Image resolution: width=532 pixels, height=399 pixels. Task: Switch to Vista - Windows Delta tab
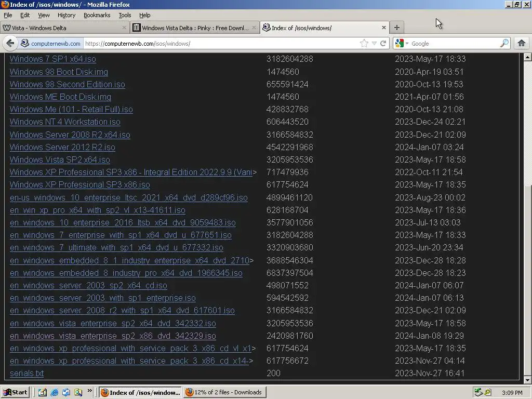click(x=64, y=28)
